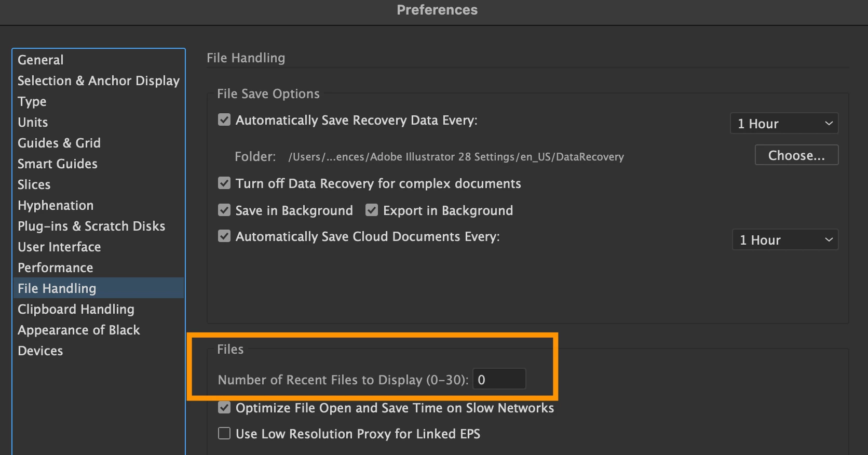
Task: Select Selection & Anchor Display category
Action: (x=99, y=81)
